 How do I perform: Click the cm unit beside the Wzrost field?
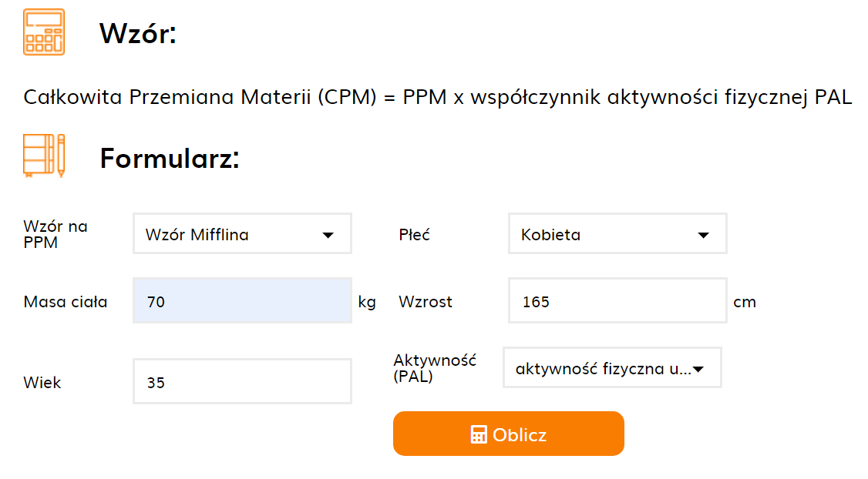[745, 302]
